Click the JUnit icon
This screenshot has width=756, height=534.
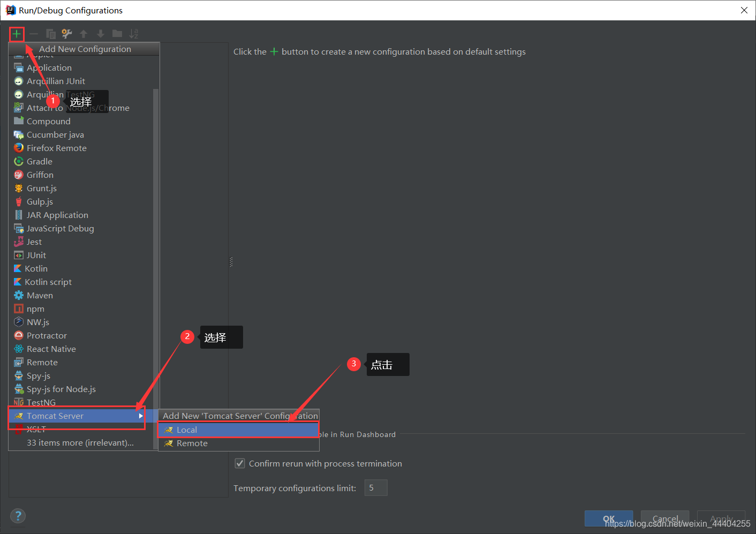[x=19, y=255]
